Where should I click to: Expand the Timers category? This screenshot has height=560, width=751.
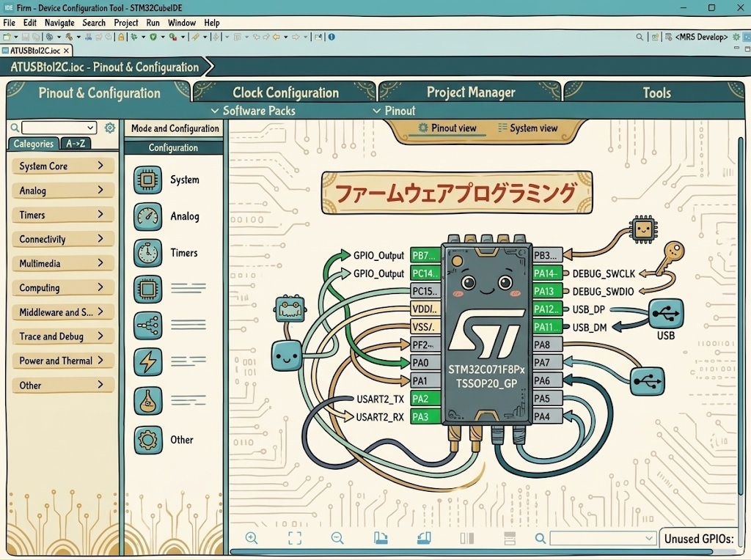click(x=63, y=215)
